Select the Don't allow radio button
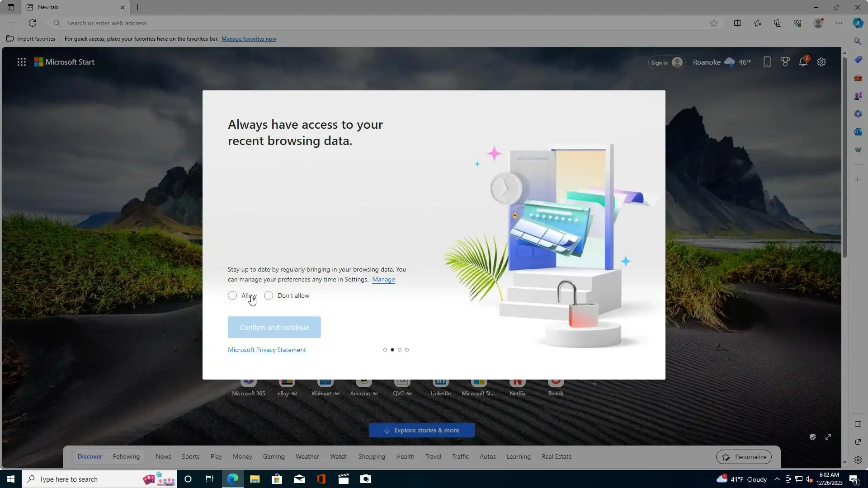868x488 pixels. [269, 296]
